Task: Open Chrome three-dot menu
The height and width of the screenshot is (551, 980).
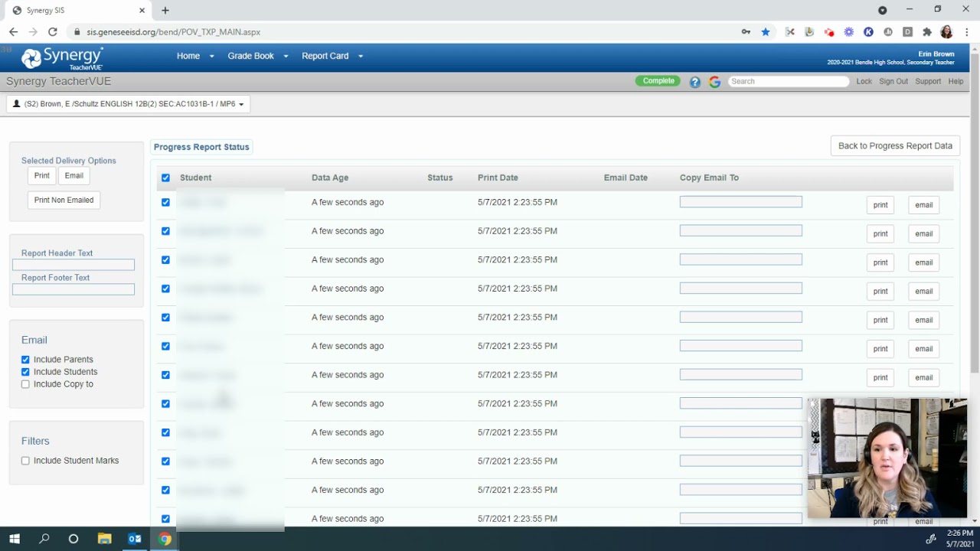Action: pyautogui.click(x=968, y=32)
